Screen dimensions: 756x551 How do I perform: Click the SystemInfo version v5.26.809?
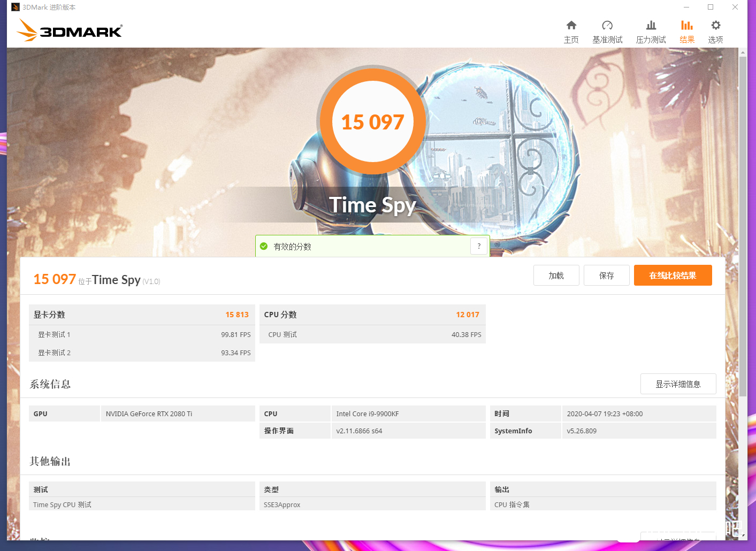click(x=582, y=431)
